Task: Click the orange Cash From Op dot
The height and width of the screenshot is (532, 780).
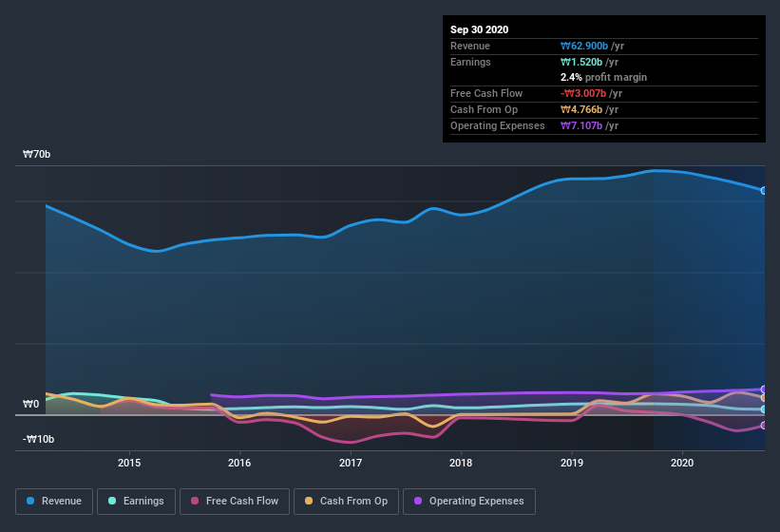Action: pyautogui.click(x=306, y=501)
